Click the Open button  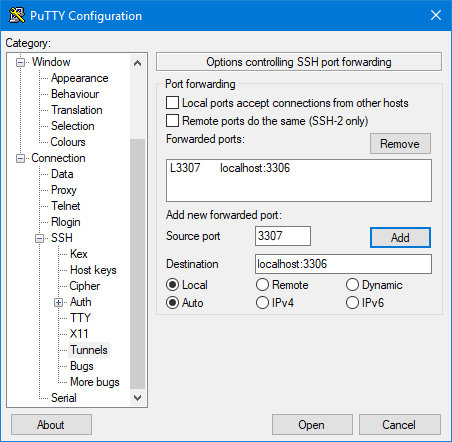pyautogui.click(x=312, y=425)
